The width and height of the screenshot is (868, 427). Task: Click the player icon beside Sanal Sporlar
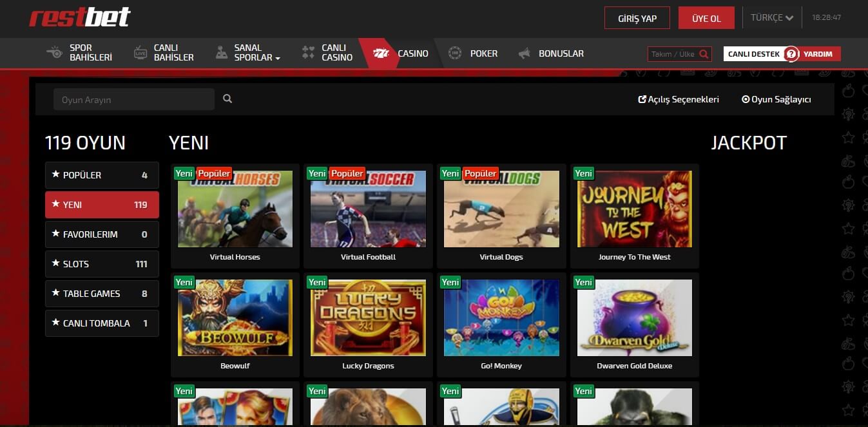(221, 53)
